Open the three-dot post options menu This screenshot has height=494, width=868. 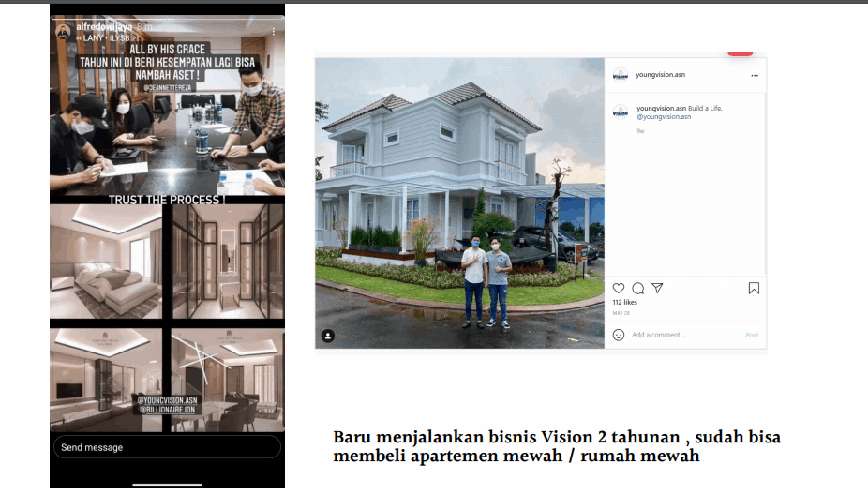(x=755, y=75)
